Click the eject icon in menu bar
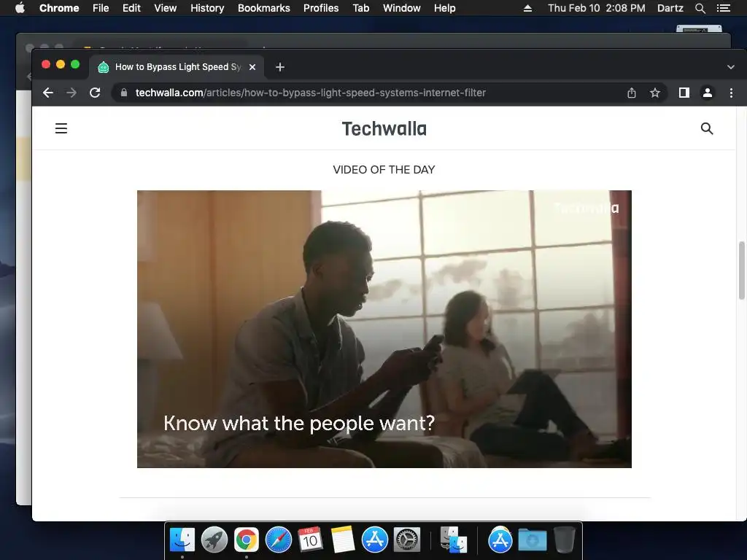The width and height of the screenshot is (747, 560). (x=528, y=8)
